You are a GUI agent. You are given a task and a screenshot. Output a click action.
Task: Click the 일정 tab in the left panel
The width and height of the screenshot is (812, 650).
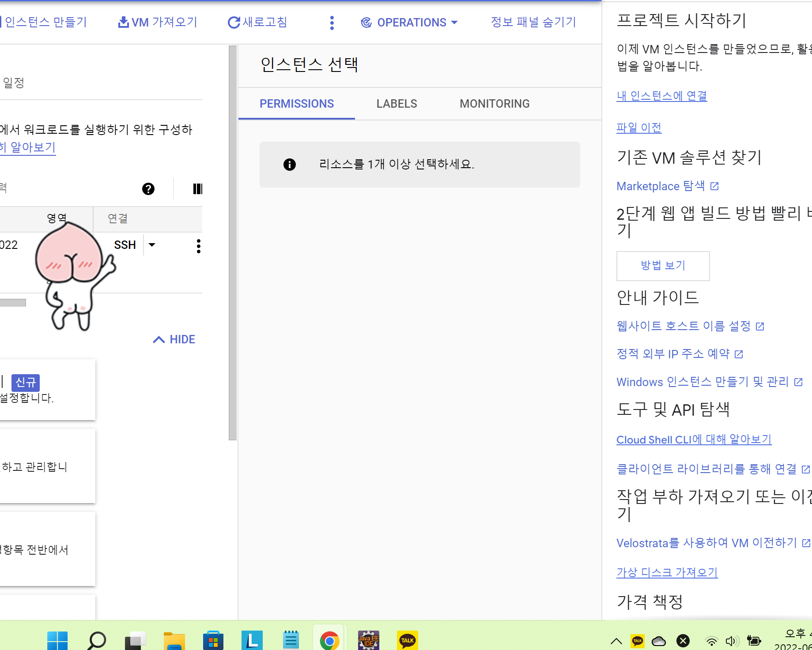(14, 83)
